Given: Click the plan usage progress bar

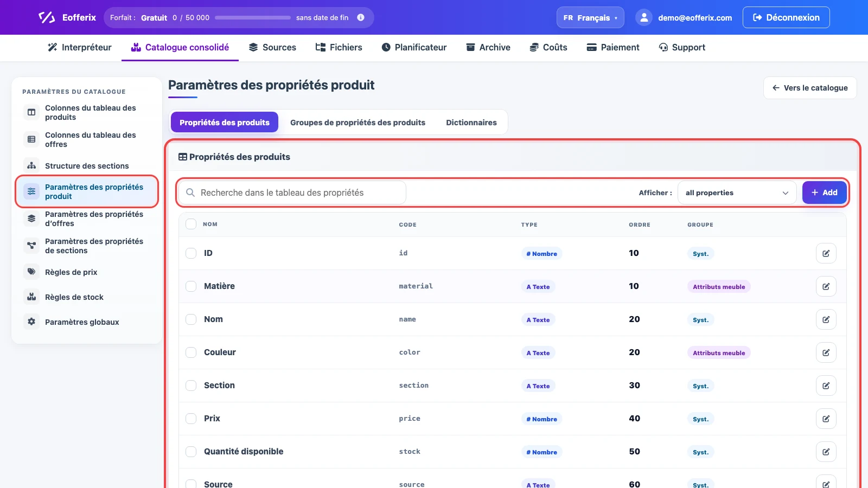Looking at the screenshot, I should [253, 17].
